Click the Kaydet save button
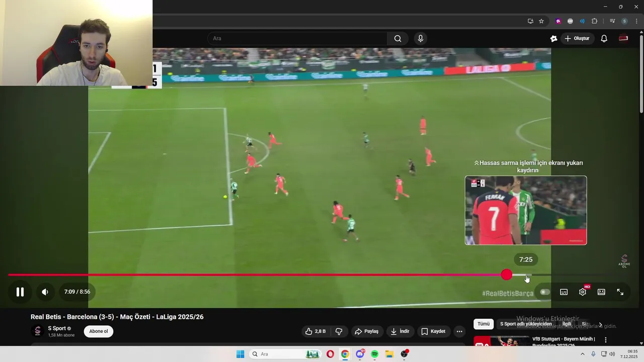644x362 pixels. 433,331
